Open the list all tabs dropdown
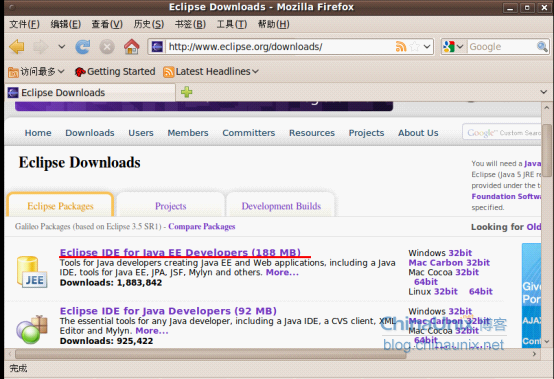 tap(544, 92)
